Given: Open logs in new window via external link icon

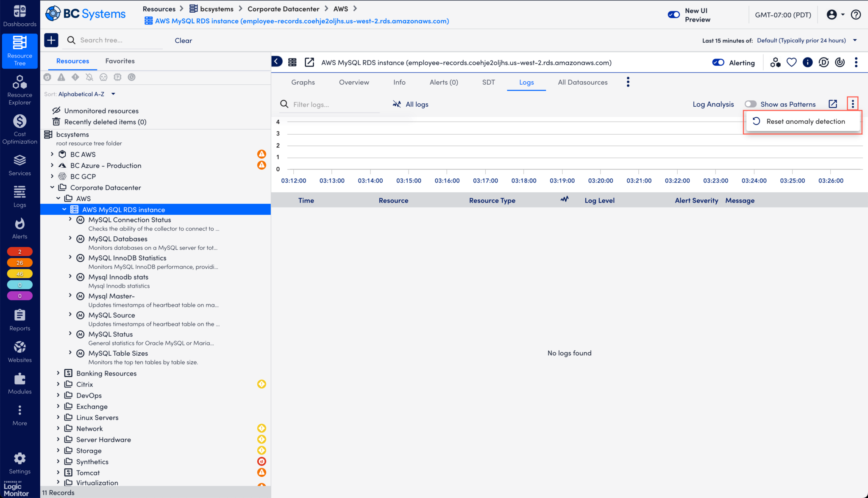Looking at the screenshot, I should pos(832,104).
